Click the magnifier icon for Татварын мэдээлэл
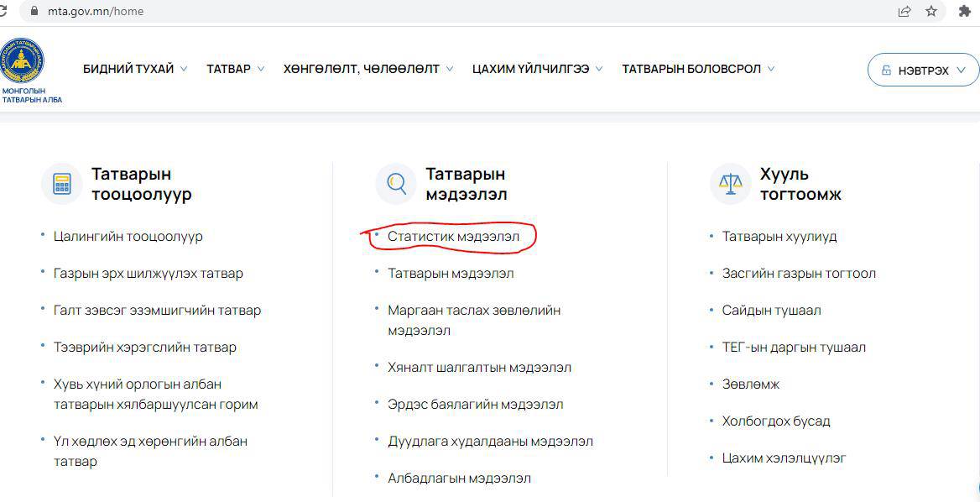Image resolution: width=980 pixels, height=502 pixels. coord(396,184)
